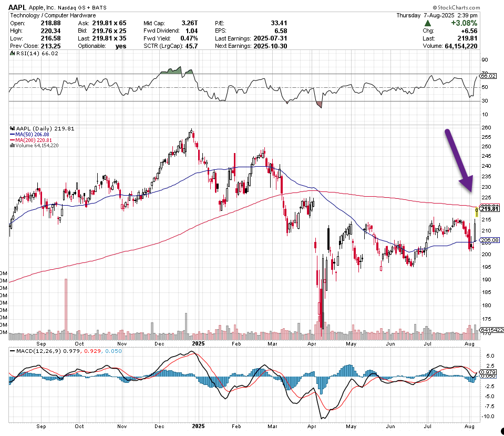Click the Optionable value 'yes'

pos(121,46)
